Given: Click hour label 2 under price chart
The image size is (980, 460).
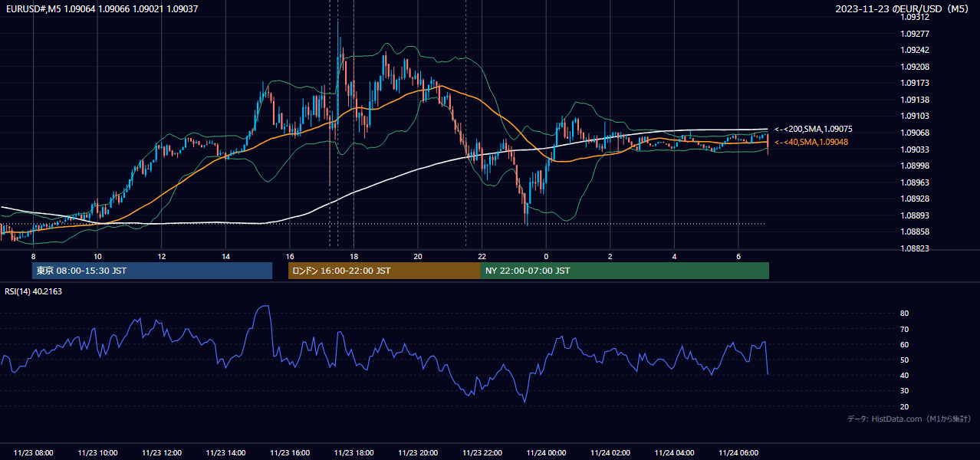Looking at the screenshot, I should coord(610,256).
